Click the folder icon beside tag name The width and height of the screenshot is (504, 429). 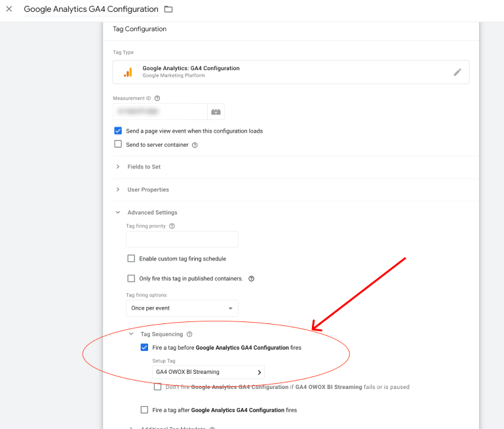(x=168, y=9)
